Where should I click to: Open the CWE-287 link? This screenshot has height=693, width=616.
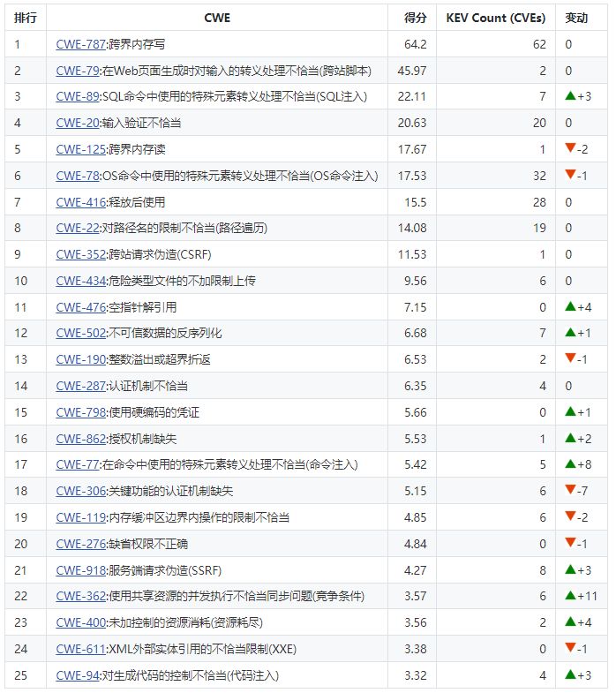point(81,387)
